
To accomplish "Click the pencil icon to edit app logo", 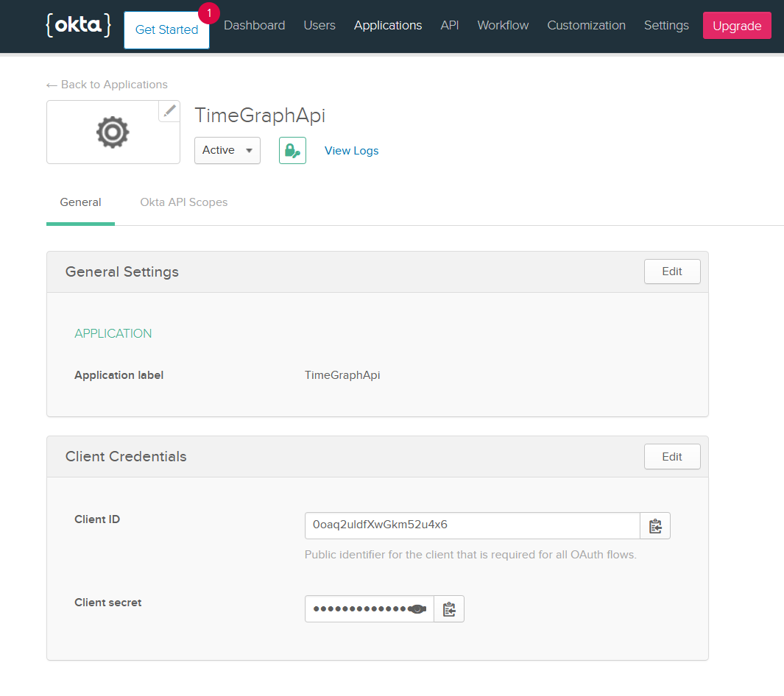I will pos(170,110).
